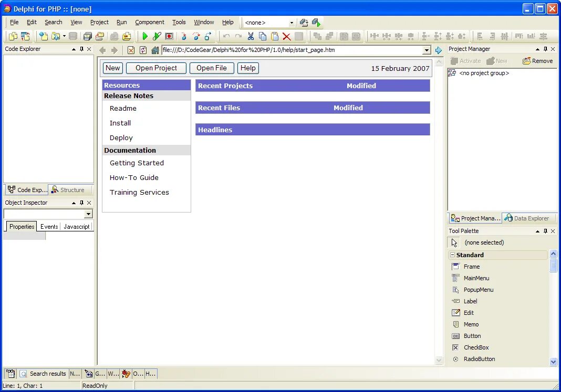Image resolution: width=561 pixels, height=392 pixels.
Task: Open the Getting Started link
Action: (137, 163)
